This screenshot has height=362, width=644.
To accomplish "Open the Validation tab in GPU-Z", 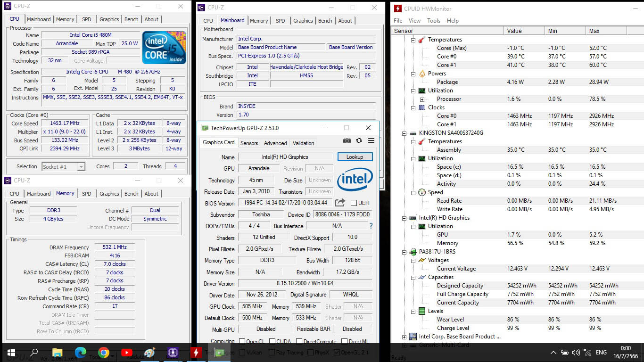I will pyautogui.click(x=303, y=143).
